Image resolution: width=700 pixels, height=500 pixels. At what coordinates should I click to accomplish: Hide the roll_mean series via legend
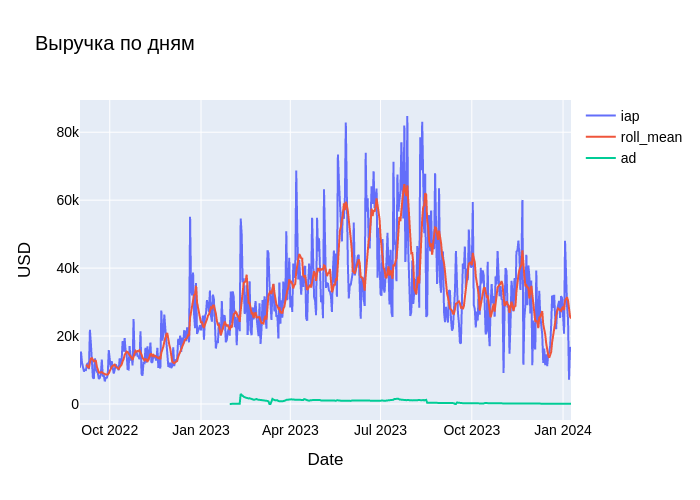(x=650, y=137)
